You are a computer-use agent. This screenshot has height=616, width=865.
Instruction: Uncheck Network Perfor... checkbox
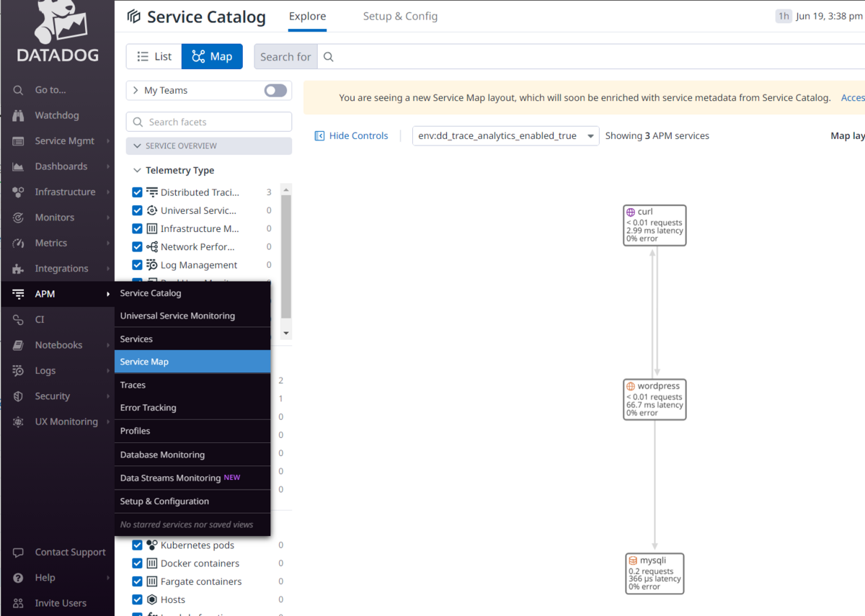click(137, 246)
